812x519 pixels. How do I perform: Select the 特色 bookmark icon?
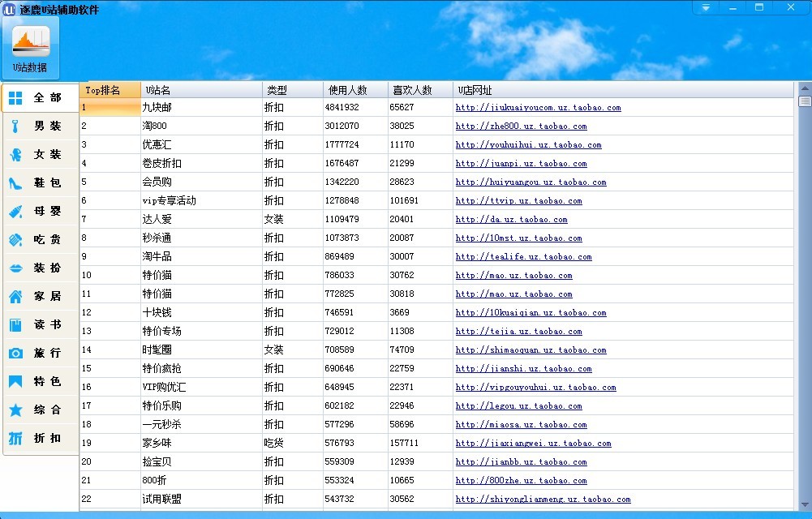click(x=15, y=382)
